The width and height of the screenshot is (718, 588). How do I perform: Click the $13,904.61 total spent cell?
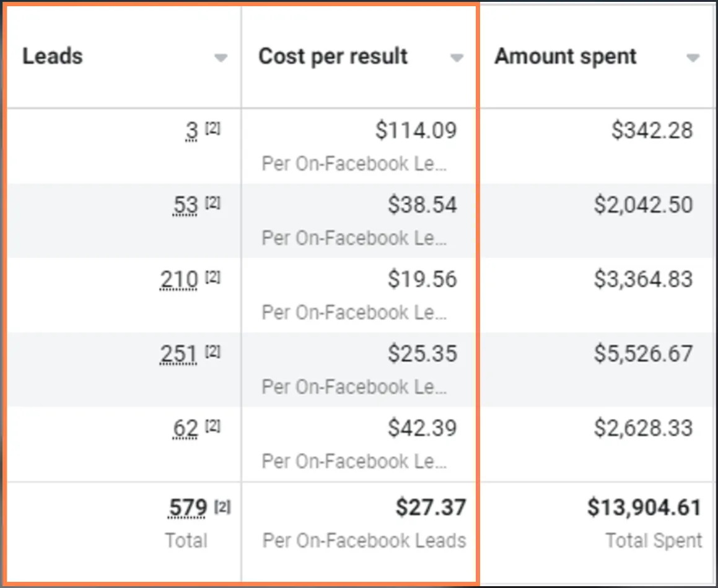coord(644,509)
